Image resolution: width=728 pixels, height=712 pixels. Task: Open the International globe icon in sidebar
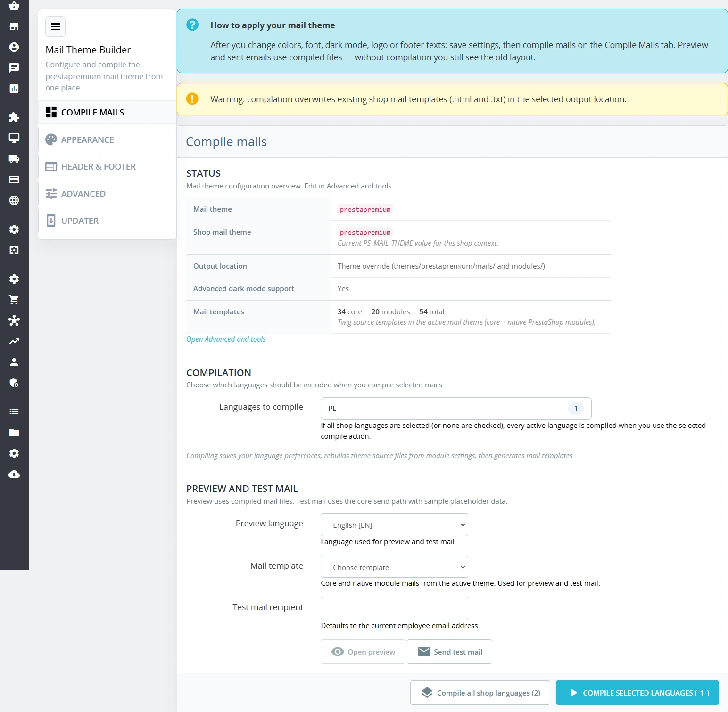(x=14, y=200)
